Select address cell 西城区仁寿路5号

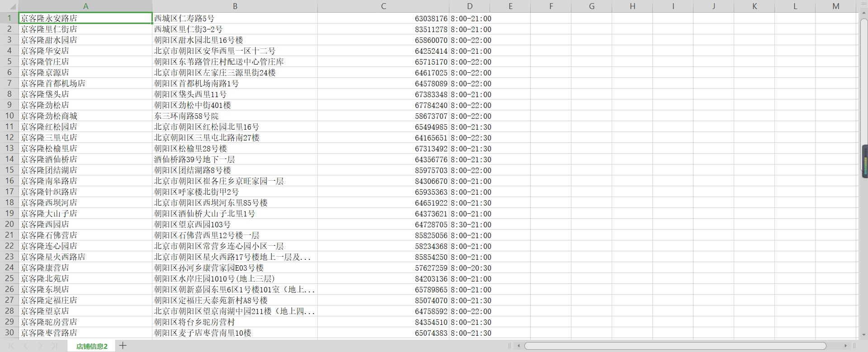(x=235, y=18)
